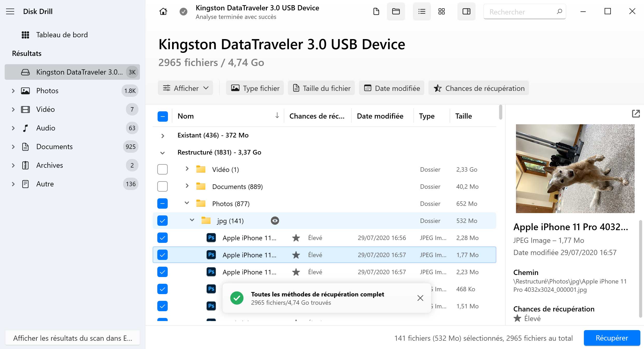This screenshot has width=644, height=349.
Task: Select Kingston DataTraveler 3.0 results entry
Action: click(x=72, y=72)
